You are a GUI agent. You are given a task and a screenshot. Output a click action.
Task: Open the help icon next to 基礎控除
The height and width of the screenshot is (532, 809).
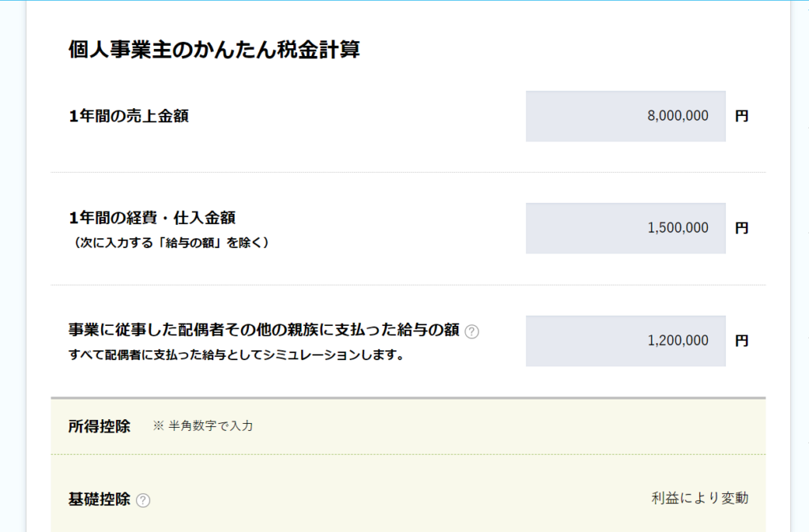coord(143,500)
